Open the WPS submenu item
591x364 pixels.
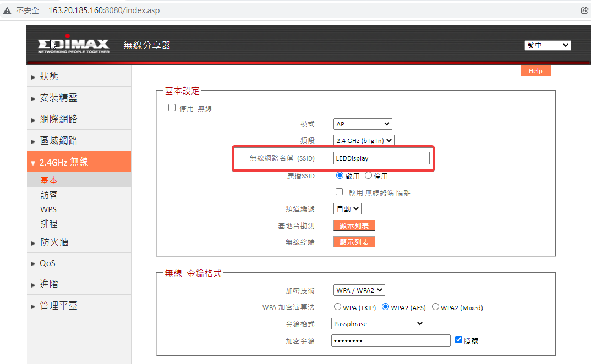[x=48, y=209]
